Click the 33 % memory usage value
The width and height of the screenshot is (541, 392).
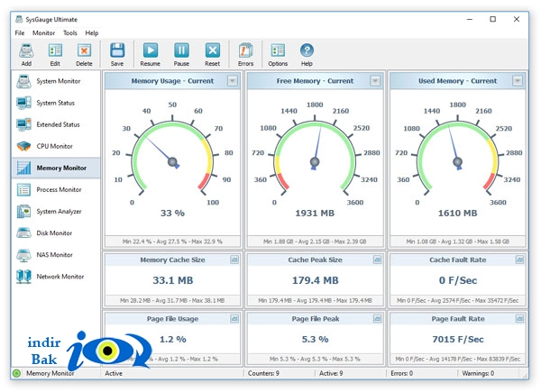coord(172,213)
